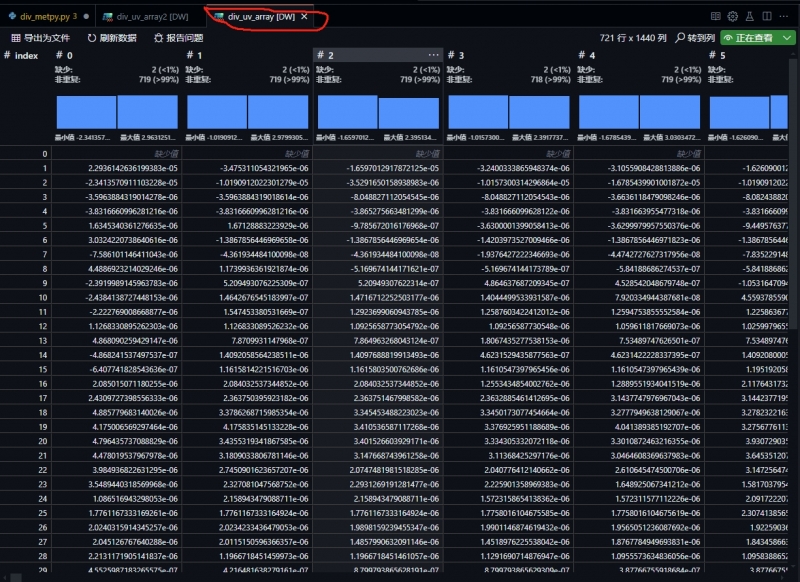800x582 pixels.
Task: Close the div_uv_array [DW] tab
Action: (x=305, y=16)
